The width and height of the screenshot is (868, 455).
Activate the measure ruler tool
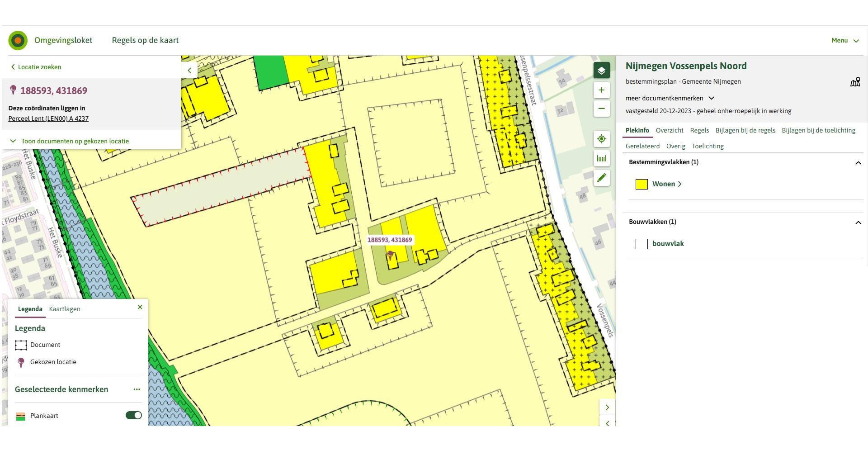[x=601, y=158]
